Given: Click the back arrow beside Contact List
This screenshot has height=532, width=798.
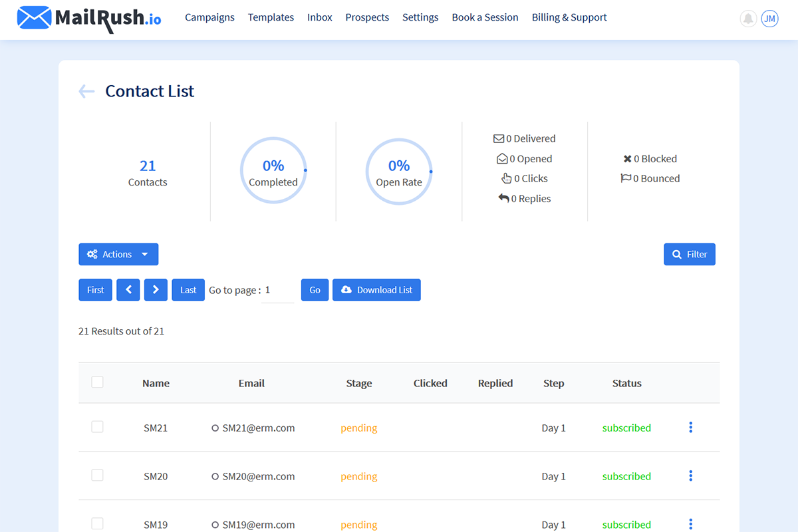Looking at the screenshot, I should 86,91.
